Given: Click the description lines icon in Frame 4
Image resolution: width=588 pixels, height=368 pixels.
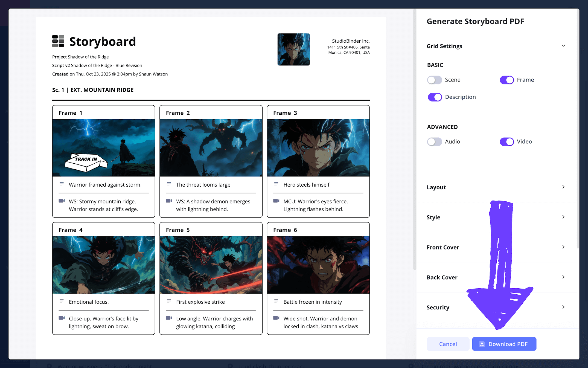Looking at the screenshot, I should click(62, 301).
